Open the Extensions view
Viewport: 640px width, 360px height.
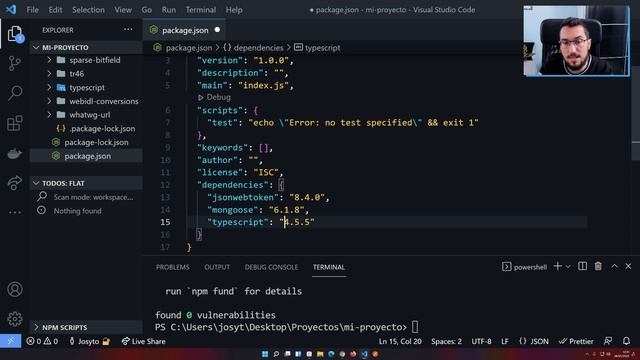(15, 123)
